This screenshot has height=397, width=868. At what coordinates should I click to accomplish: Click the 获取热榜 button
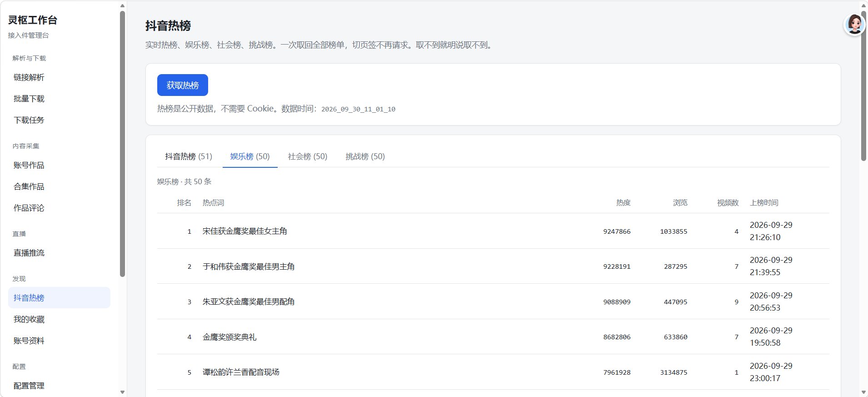coord(182,85)
